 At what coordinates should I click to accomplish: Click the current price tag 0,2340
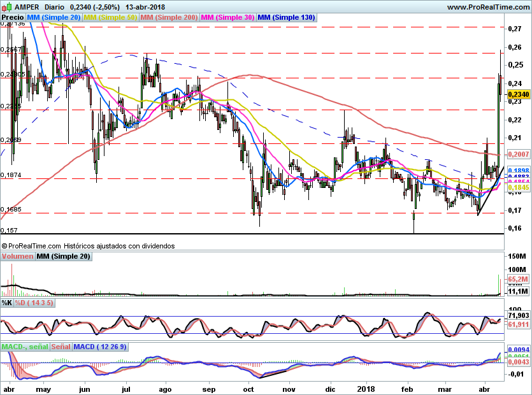[518, 94]
